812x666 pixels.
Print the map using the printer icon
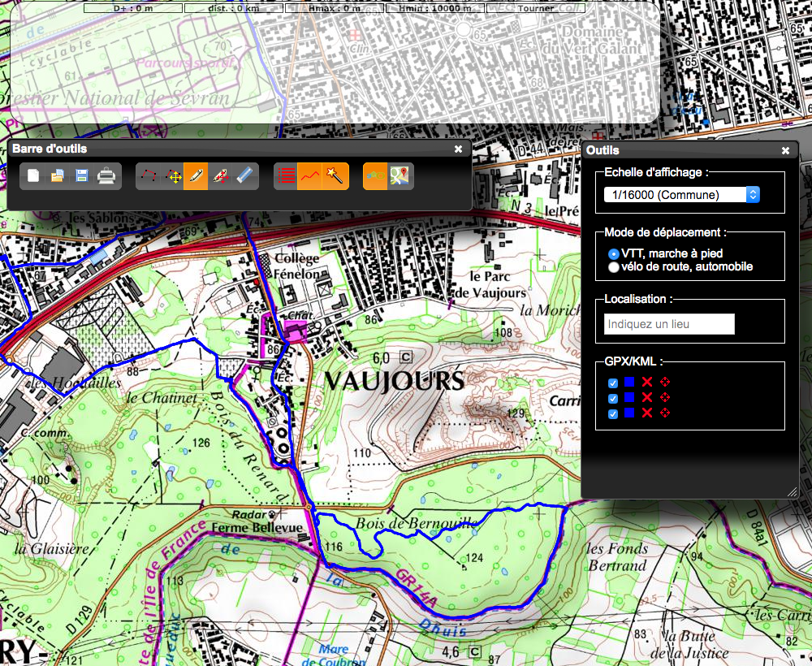coord(107,175)
